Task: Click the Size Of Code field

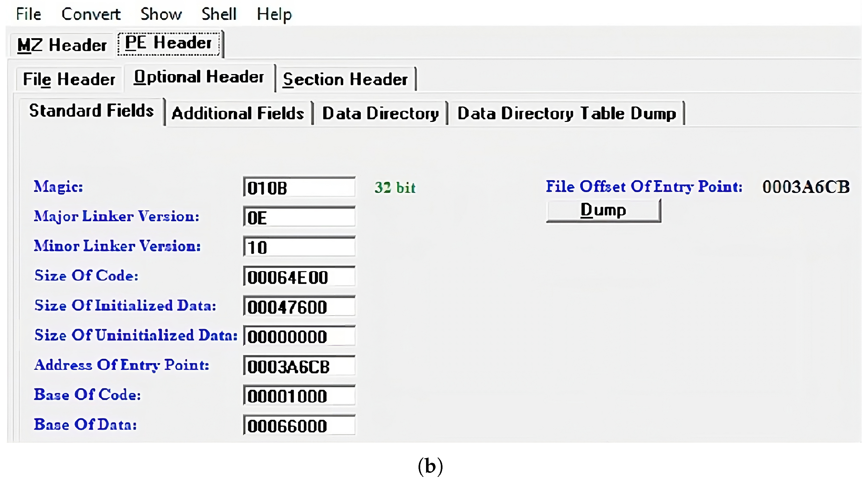Action: pos(299,277)
